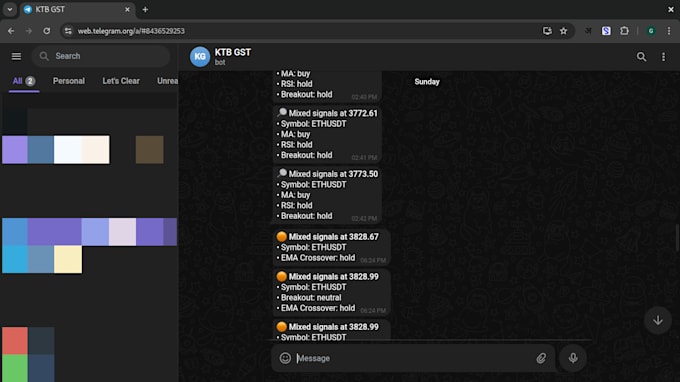
Task: Open the Let's Clear folder tab
Action: pos(121,81)
